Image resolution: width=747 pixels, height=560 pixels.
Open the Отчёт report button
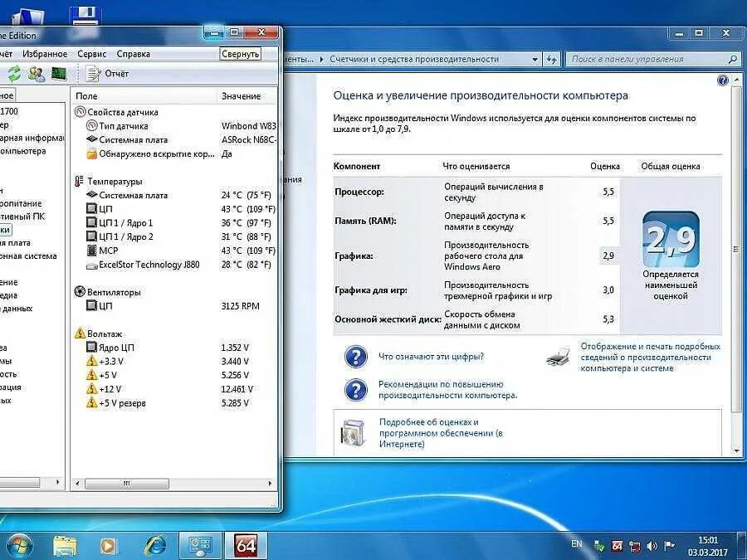click(x=108, y=73)
